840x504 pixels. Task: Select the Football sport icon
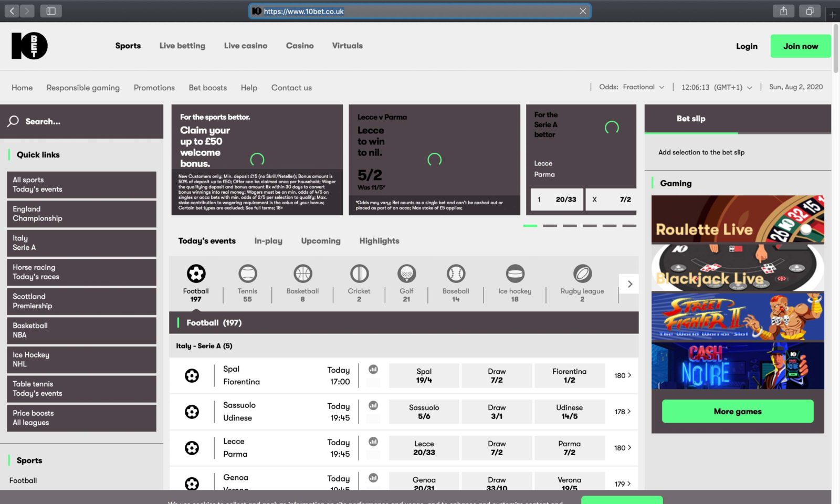(x=196, y=279)
